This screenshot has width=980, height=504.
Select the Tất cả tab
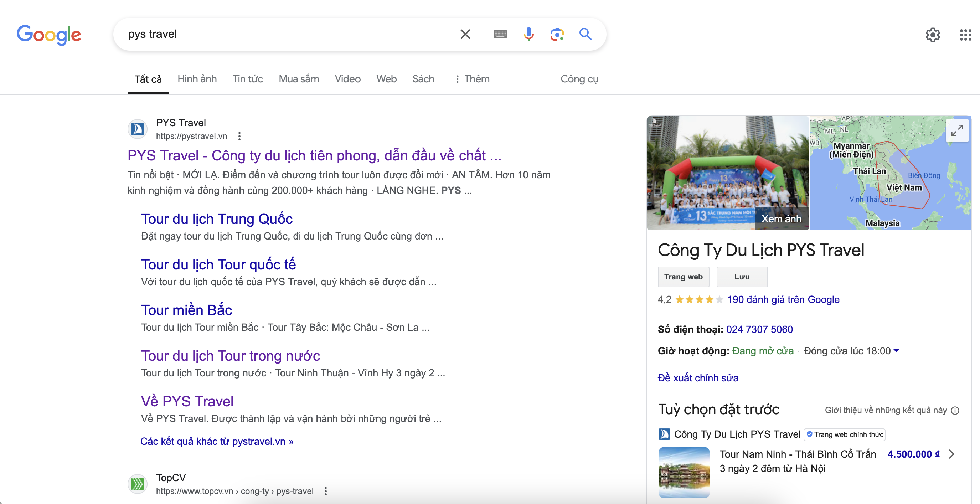(x=148, y=79)
